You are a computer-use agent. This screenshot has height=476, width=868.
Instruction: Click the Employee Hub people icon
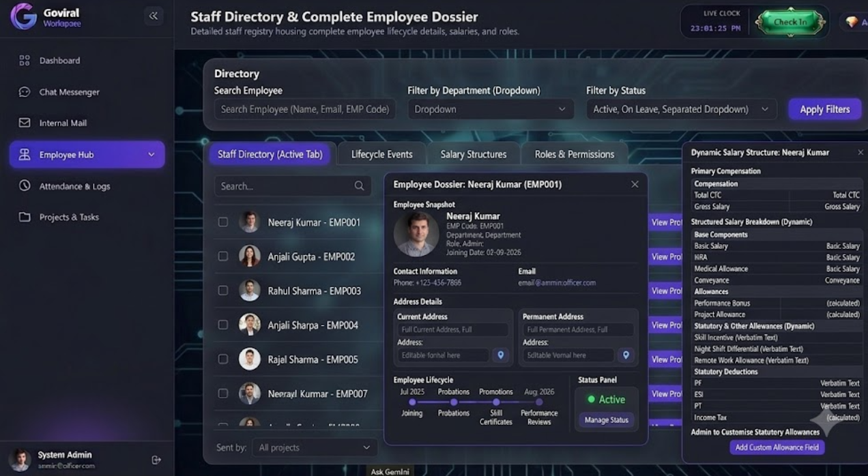click(x=25, y=155)
